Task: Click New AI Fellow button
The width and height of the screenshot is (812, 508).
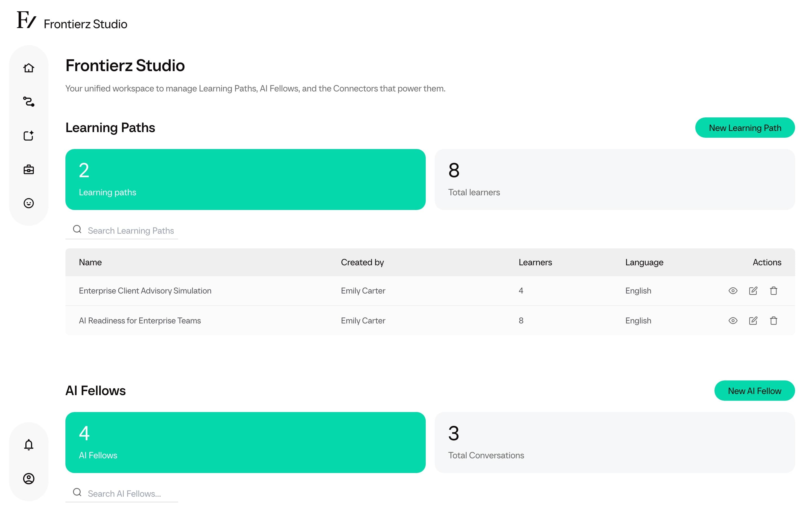Action: [754, 391]
